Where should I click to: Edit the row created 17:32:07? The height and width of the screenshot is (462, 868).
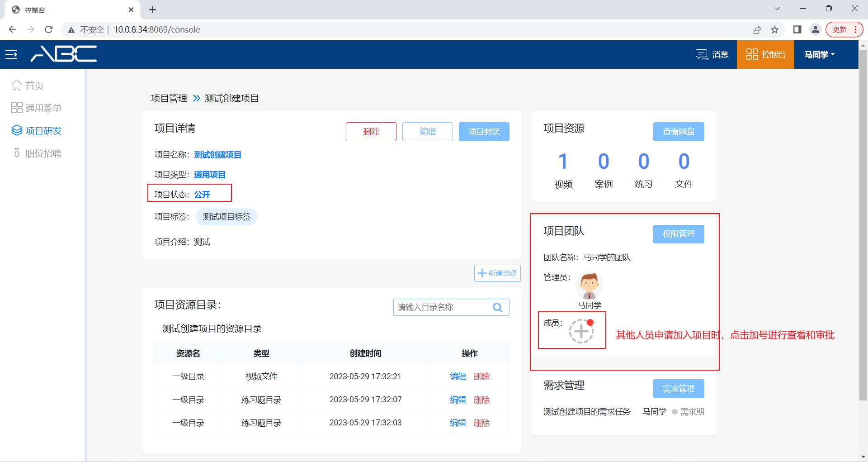pos(458,400)
